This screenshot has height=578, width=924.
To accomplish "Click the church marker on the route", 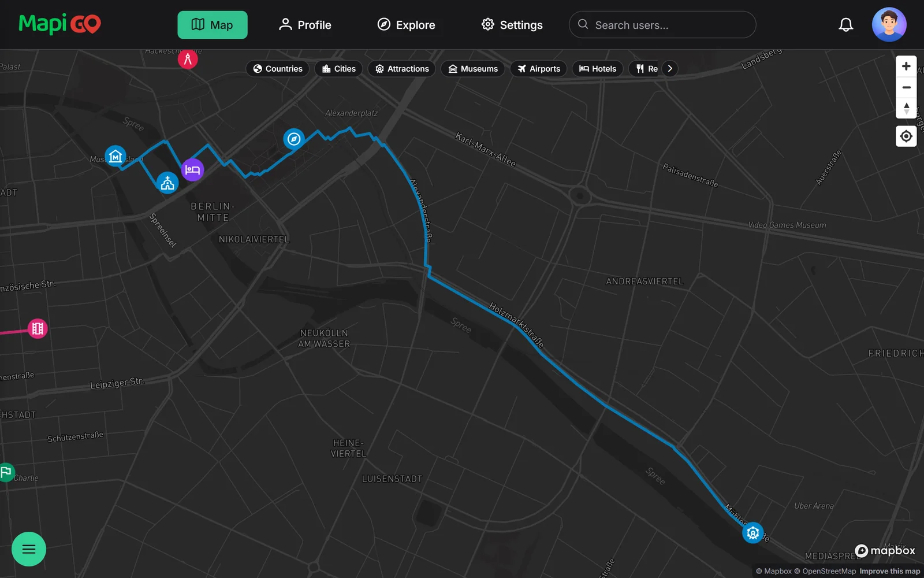I will (x=167, y=183).
